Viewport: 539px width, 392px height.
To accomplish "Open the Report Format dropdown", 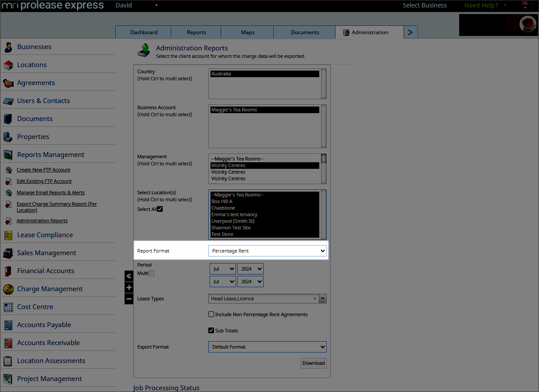I will click(268, 251).
